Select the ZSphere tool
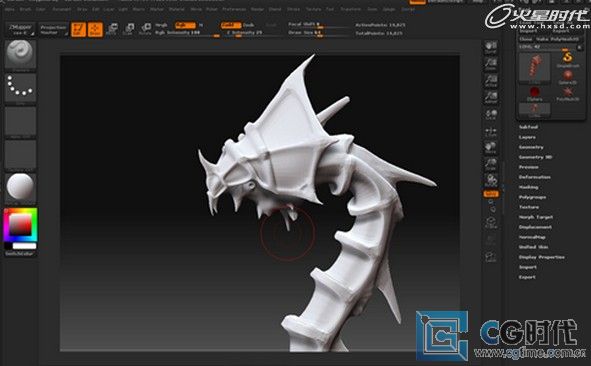 point(534,93)
